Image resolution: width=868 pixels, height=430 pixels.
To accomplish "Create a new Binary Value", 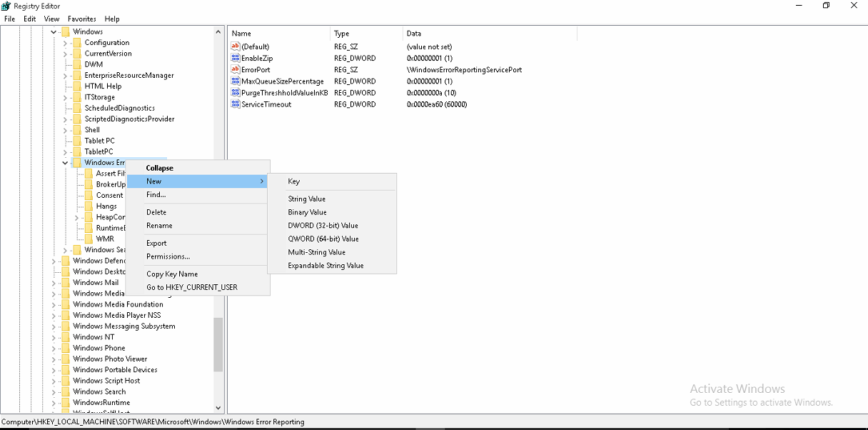I will coord(332,212).
